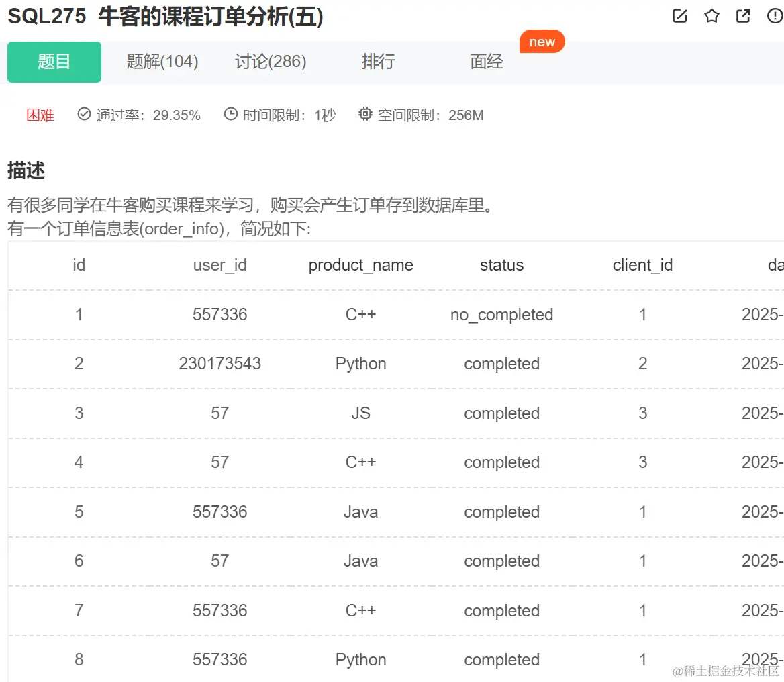Switch to the 讨论(286) tab

click(x=271, y=62)
